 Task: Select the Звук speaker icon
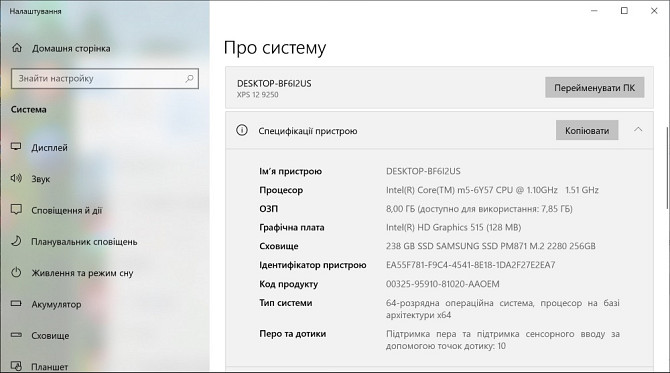pos(16,178)
